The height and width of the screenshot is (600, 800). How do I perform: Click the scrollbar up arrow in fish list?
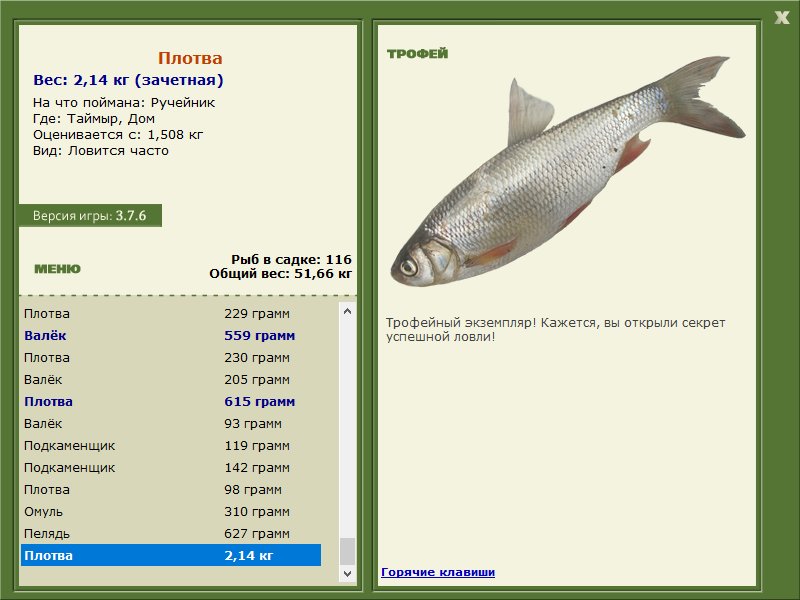(347, 311)
